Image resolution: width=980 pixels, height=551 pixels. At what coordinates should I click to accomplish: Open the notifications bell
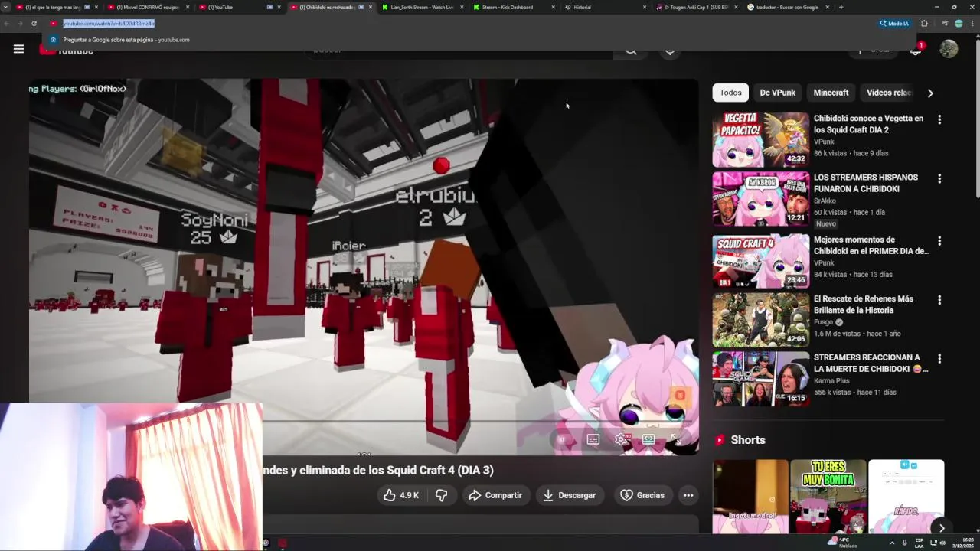coord(916,50)
